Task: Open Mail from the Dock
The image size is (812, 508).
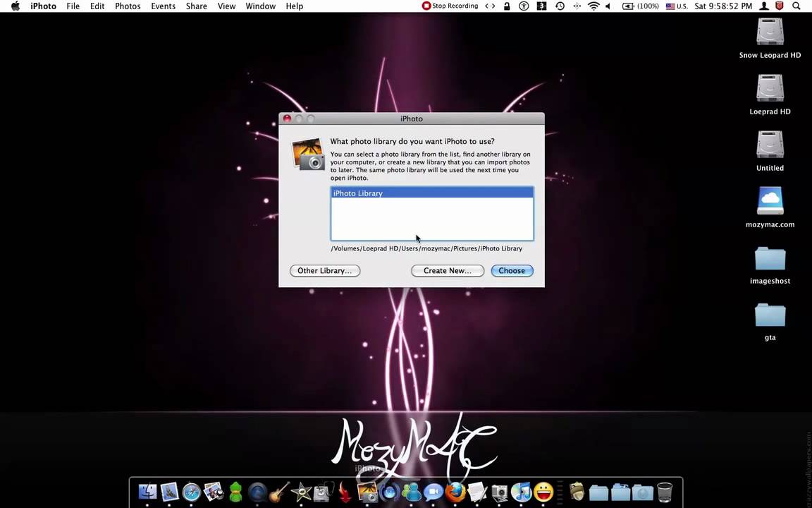Action: pos(169,491)
